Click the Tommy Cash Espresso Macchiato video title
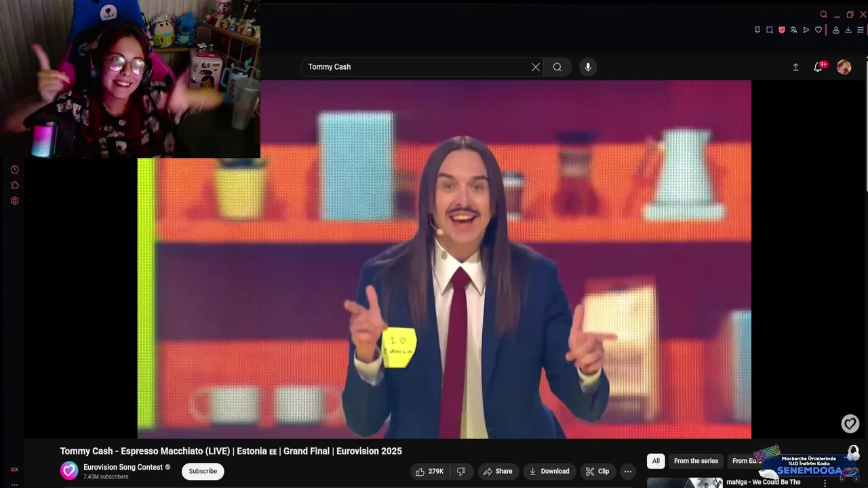This screenshot has width=868, height=488. [x=231, y=451]
